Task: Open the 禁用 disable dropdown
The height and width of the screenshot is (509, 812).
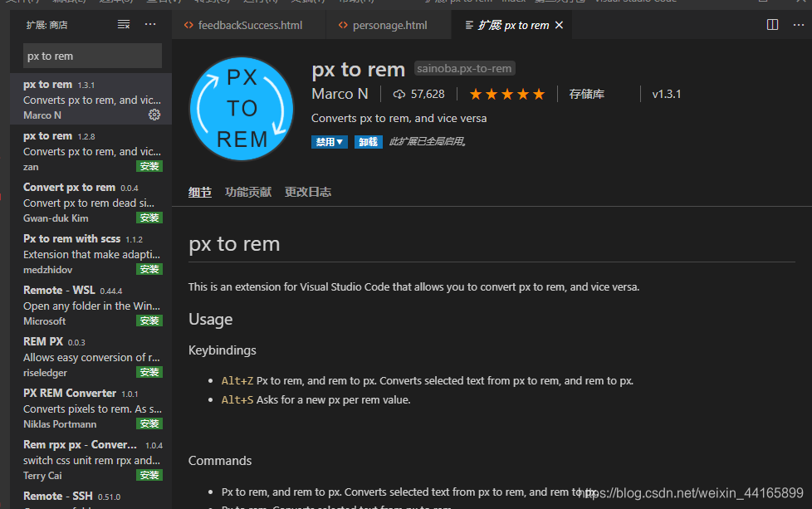Action: coord(330,142)
